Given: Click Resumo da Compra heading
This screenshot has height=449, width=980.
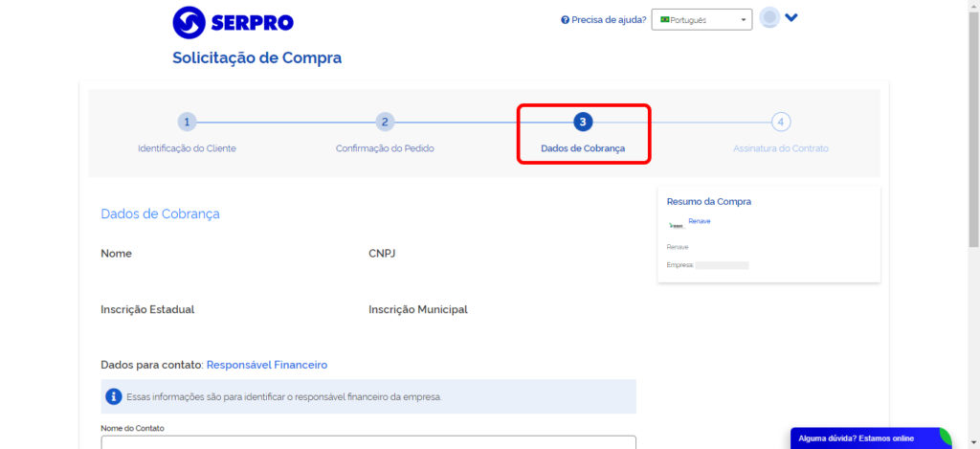Looking at the screenshot, I should [709, 202].
